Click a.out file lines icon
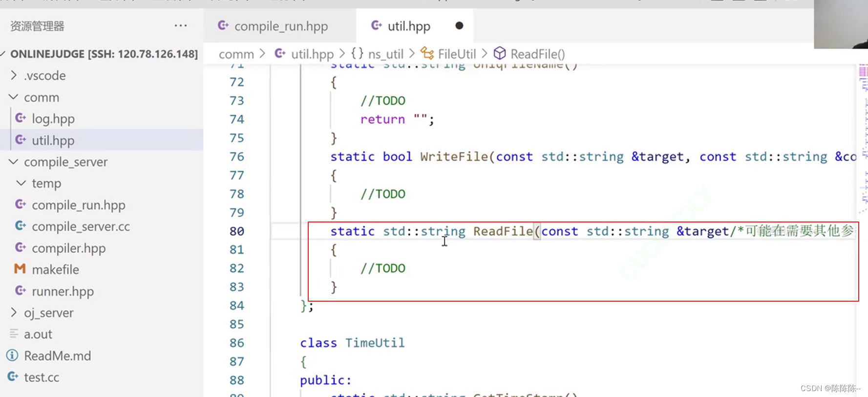This screenshot has width=868, height=397. [x=14, y=333]
